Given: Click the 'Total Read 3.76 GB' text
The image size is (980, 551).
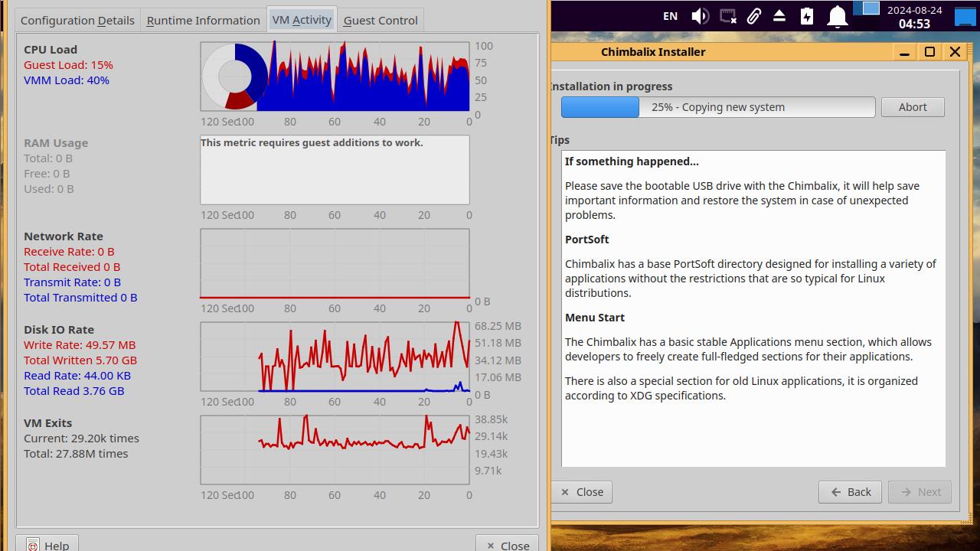Looking at the screenshot, I should 73,391.
